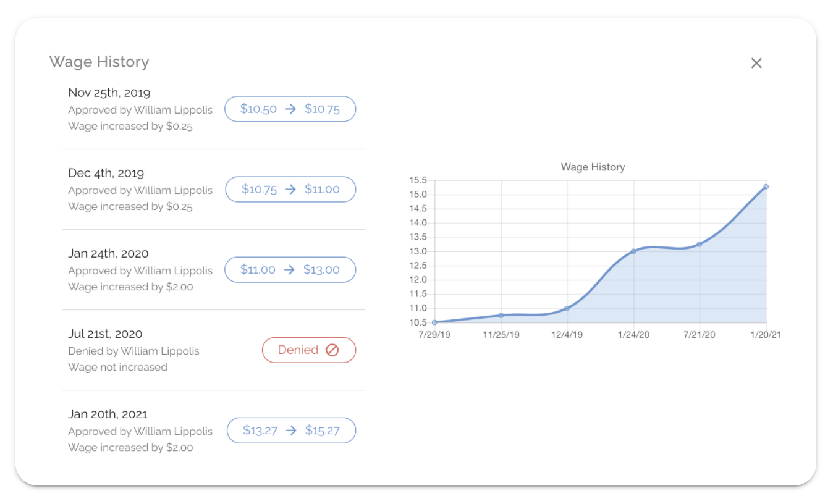The image size is (833, 504).
Task: Click the chart data point at 1/24/20
Action: [x=633, y=251]
